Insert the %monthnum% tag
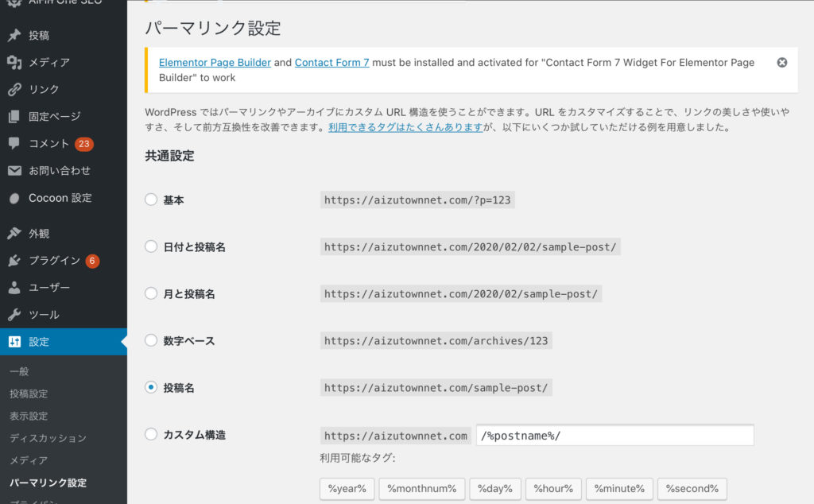The height and width of the screenshot is (504, 814). click(421, 488)
